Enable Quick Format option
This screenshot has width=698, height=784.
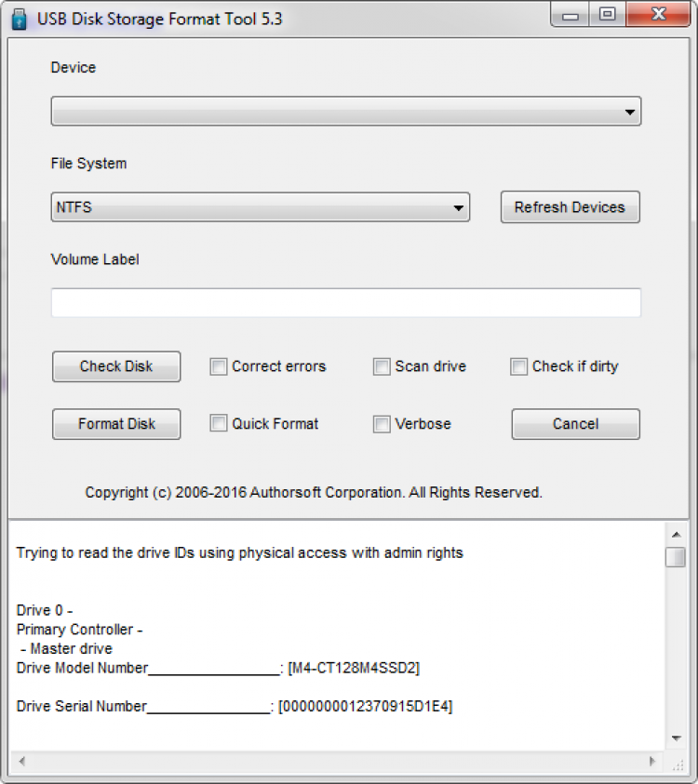click(x=219, y=424)
